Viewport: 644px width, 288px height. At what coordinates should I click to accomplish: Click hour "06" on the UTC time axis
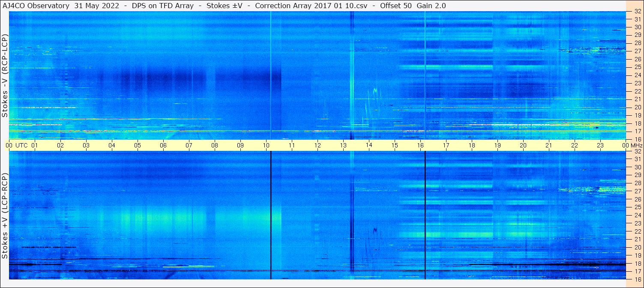pyautogui.click(x=163, y=145)
